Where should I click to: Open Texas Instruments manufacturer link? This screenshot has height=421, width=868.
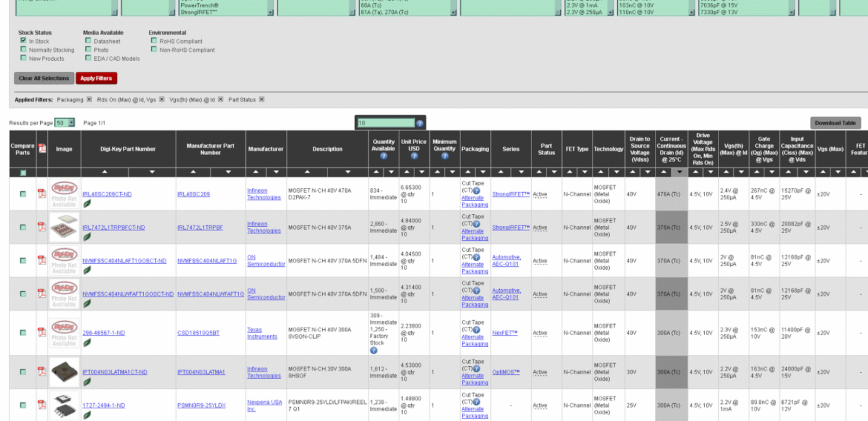click(x=262, y=333)
